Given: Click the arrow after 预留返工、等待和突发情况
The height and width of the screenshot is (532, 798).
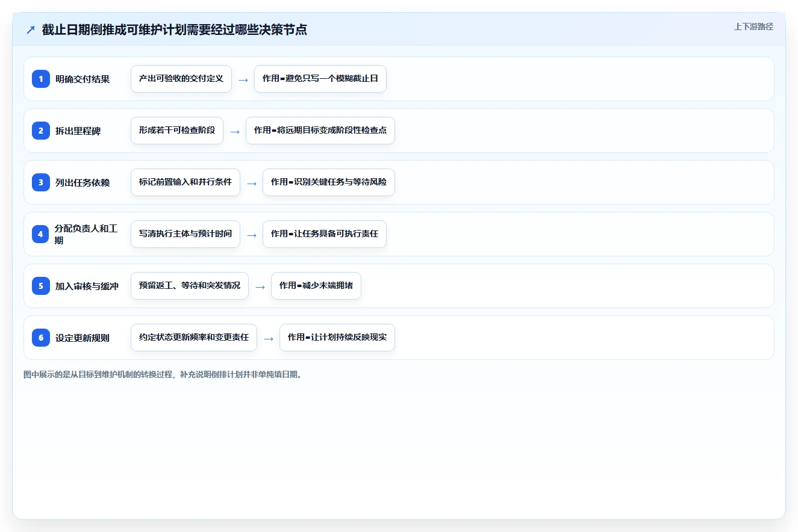Looking at the screenshot, I should click(260, 286).
